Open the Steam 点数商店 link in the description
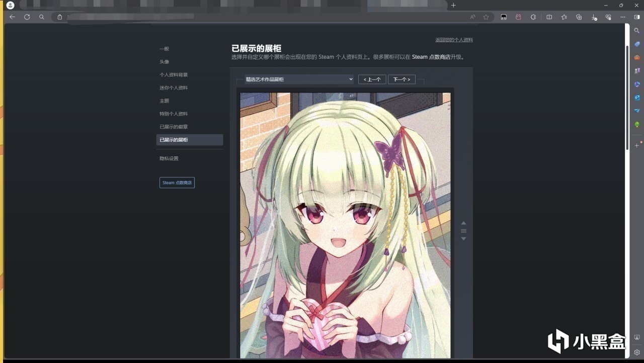644x363 pixels. (x=431, y=57)
